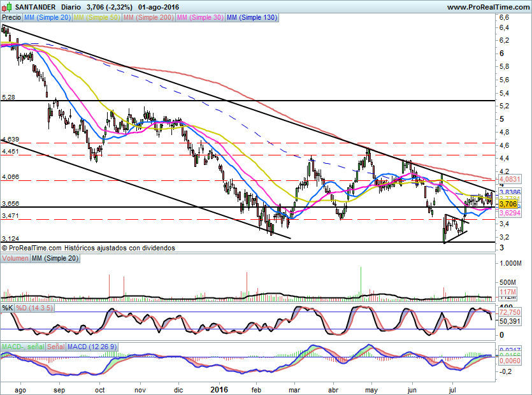Image resolution: width=532 pixels, height=395 pixels.
Task: Click the MACD-, señal histogram label
Action: pos(23,347)
